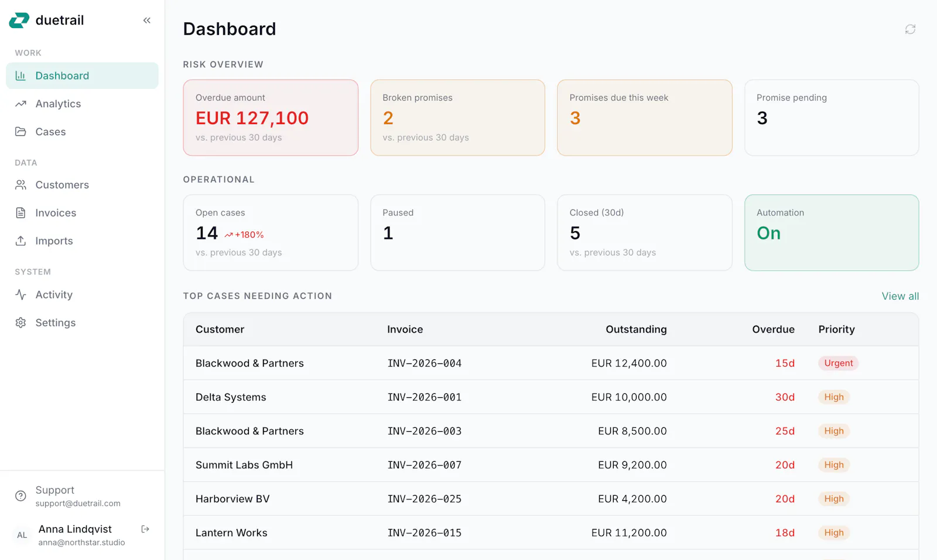This screenshot has width=937, height=560.
Task: Open Cases via the folder icon
Action: pos(20,132)
